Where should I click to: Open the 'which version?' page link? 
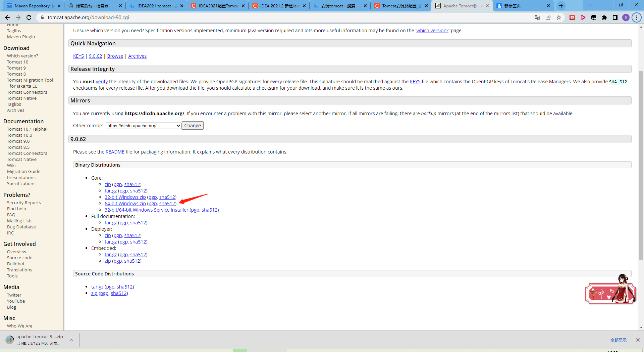coord(432,31)
